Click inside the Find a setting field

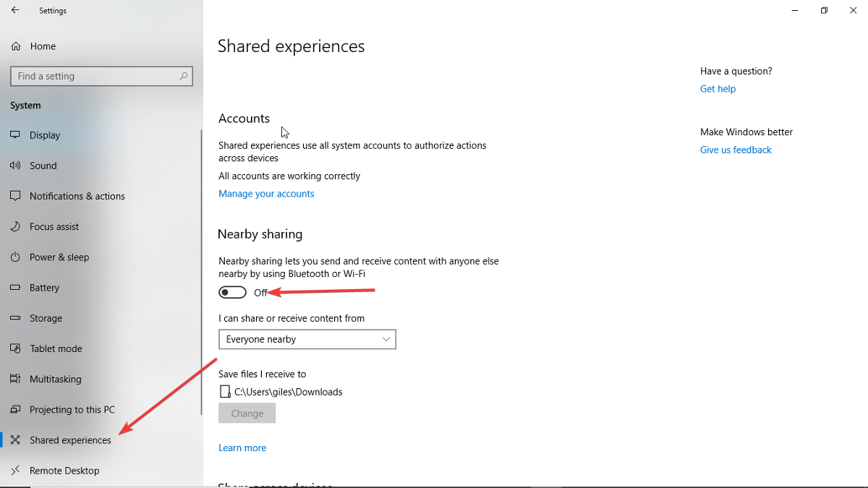click(x=101, y=76)
